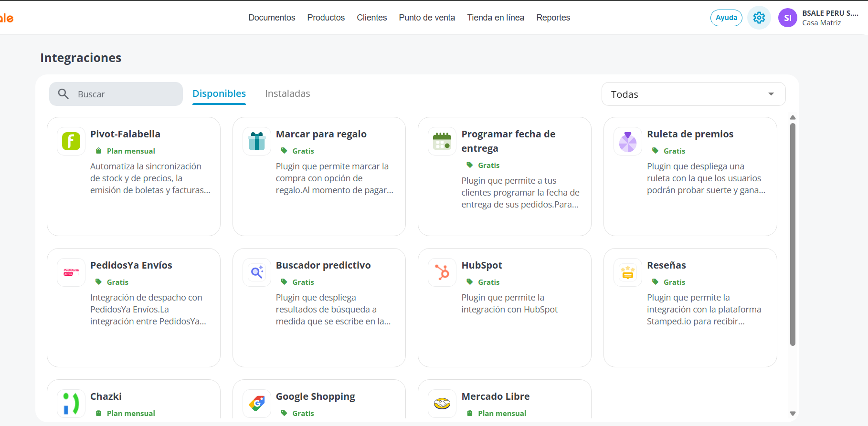Click Chazki Plan mensual bag icon
Viewport: 868px width, 426px height.
click(x=98, y=413)
